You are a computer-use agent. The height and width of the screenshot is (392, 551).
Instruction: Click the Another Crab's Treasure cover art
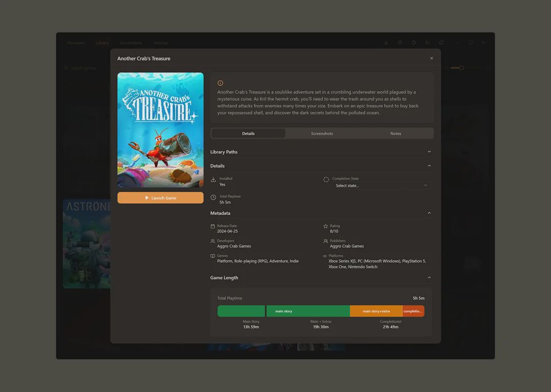(160, 130)
